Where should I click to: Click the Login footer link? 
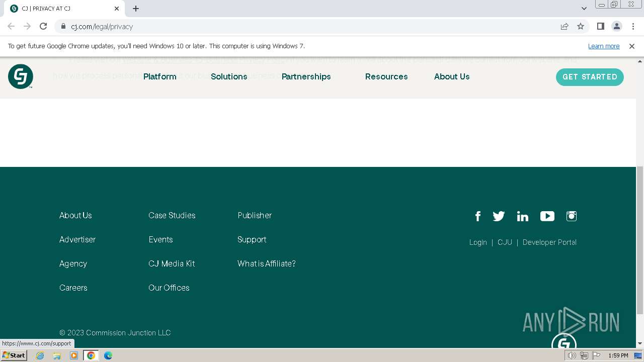point(478,242)
